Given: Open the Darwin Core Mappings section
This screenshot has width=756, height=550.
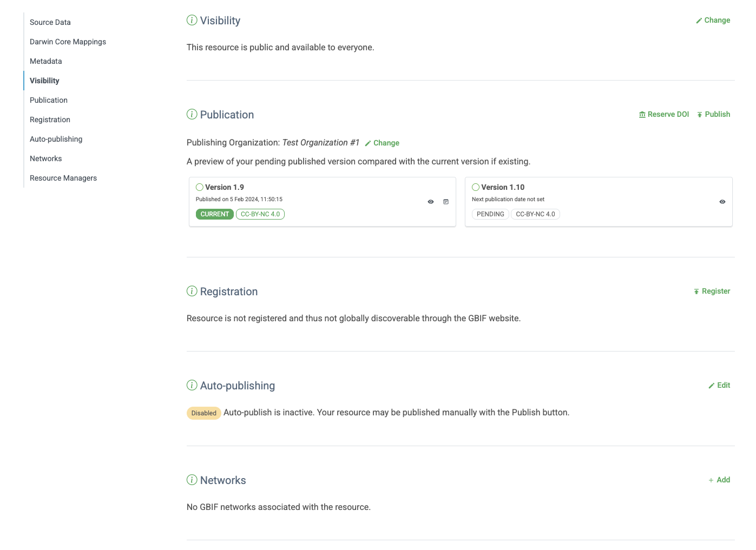Looking at the screenshot, I should [x=68, y=42].
